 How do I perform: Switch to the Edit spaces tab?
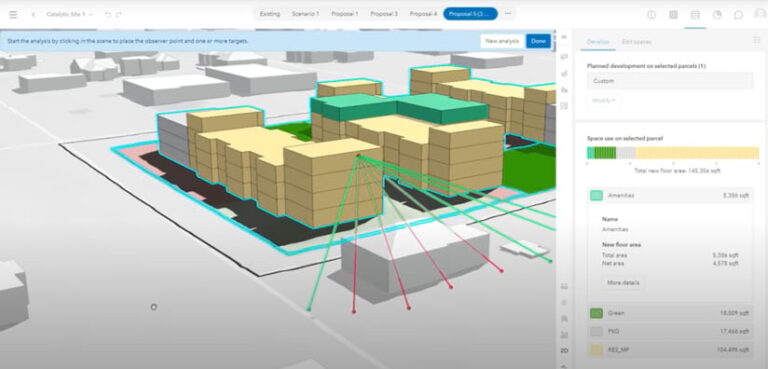(x=636, y=42)
